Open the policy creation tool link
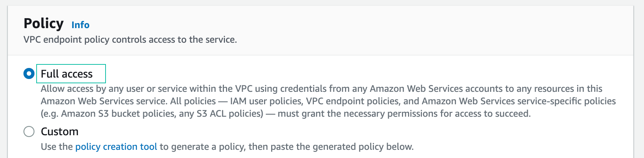 (116, 147)
